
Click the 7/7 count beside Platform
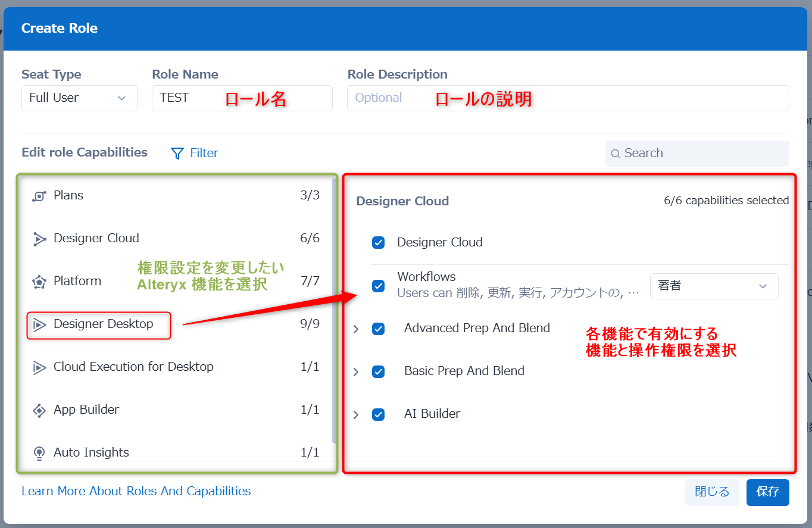click(310, 281)
